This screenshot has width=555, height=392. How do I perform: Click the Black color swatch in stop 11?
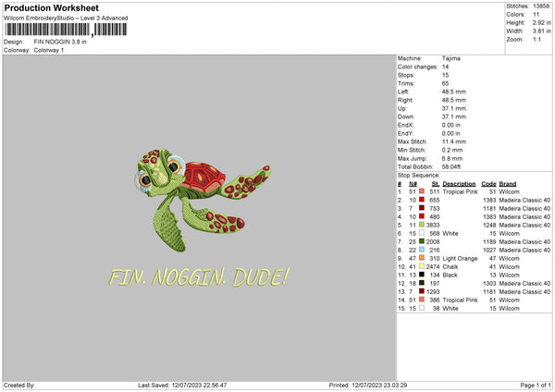pyautogui.click(x=422, y=275)
